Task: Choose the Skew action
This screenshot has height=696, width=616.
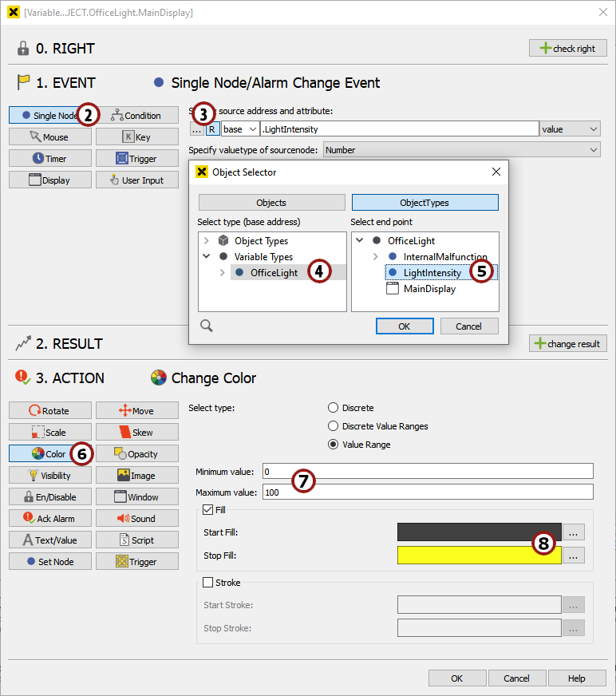Action: [136, 433]
